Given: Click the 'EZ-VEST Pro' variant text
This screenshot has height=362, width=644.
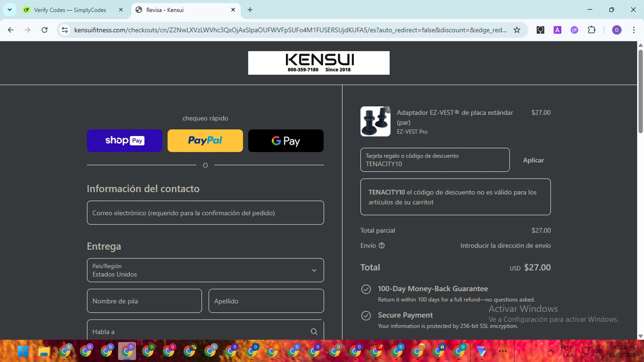Looking at the screenshot, I should tap(412, 132).
